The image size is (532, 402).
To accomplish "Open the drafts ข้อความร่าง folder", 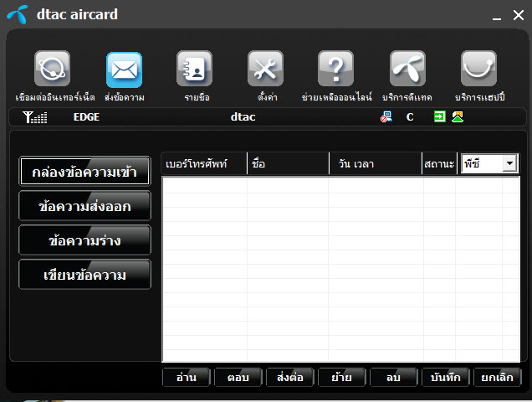I will [84, 240].
